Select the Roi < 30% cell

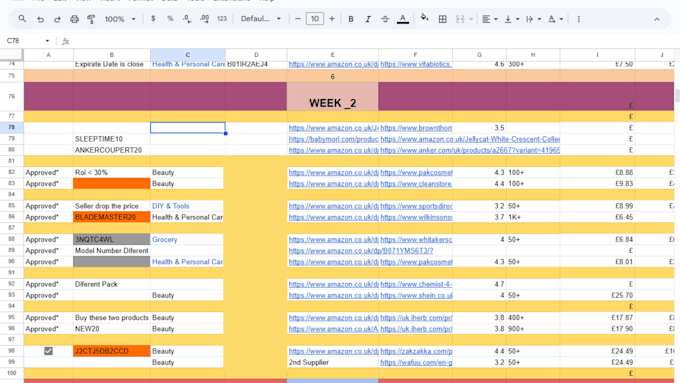[x=112, y=172]
